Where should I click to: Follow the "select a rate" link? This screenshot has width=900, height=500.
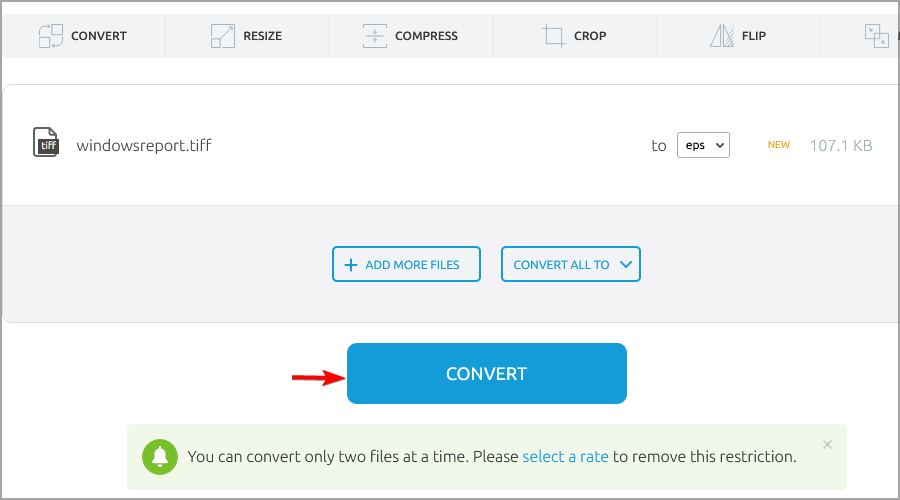[565, 457]
